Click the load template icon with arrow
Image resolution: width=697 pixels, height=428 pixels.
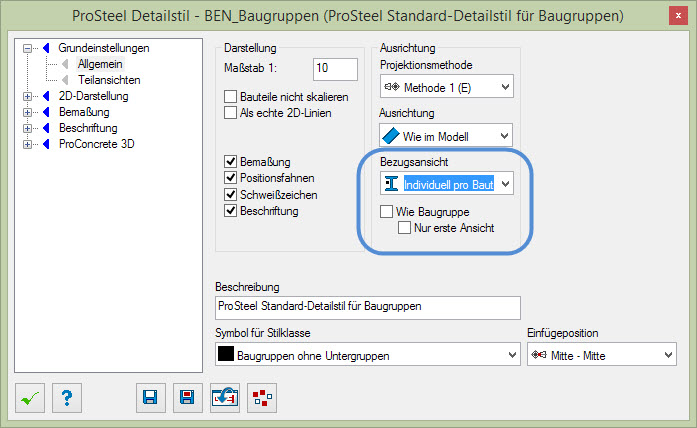click(225, 398)
